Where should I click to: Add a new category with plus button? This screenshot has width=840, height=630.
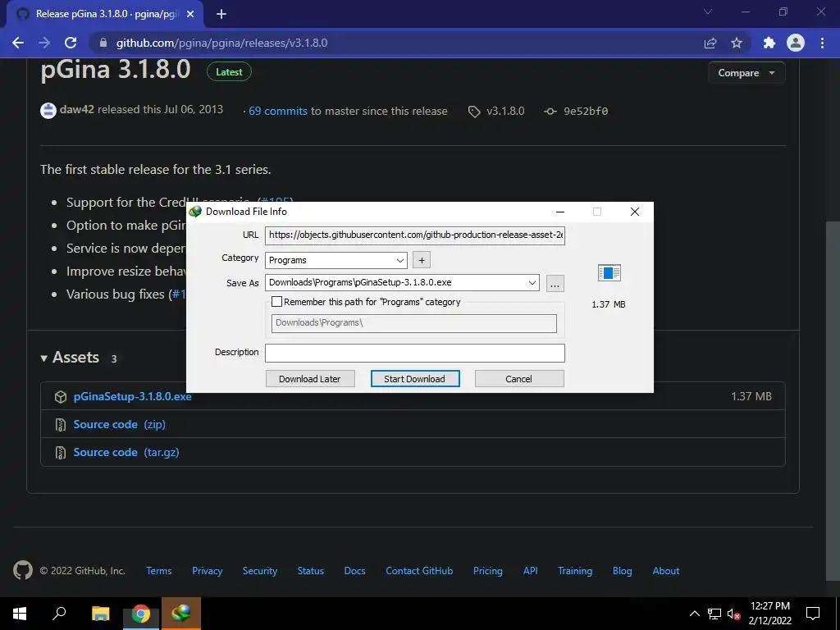tap(422, 260)
